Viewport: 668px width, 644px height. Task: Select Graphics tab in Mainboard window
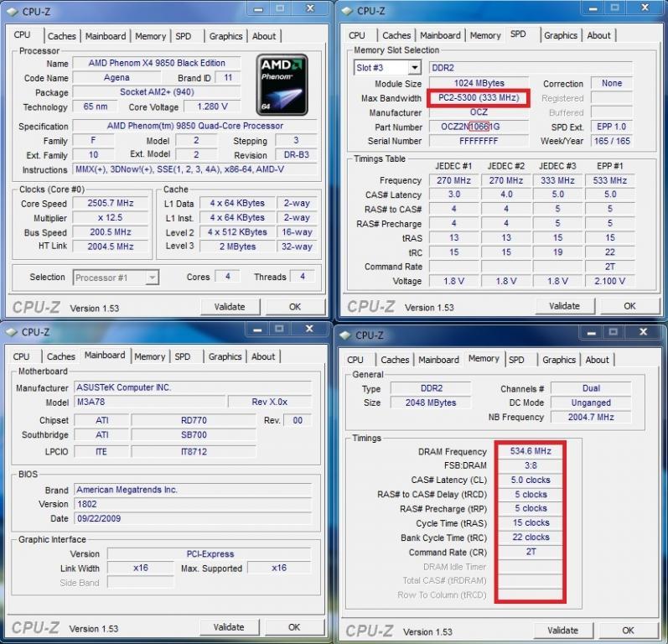pyautogui.click(x=225, y=356)
